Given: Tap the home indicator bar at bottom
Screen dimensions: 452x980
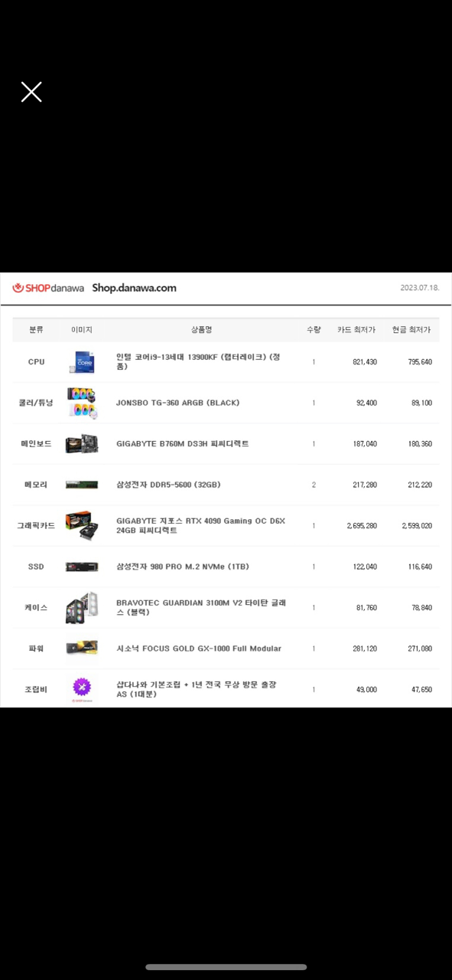Looking at the screenshot, I should (x=226, y=967).
